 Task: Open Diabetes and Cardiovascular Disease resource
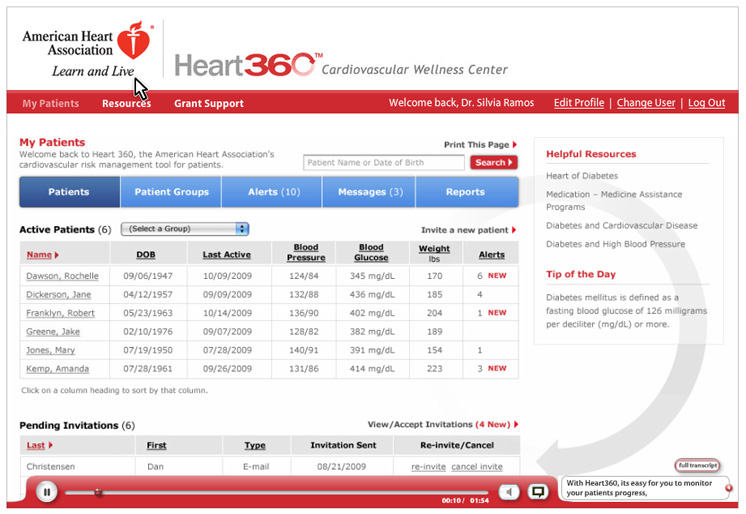tap(621, 226)
